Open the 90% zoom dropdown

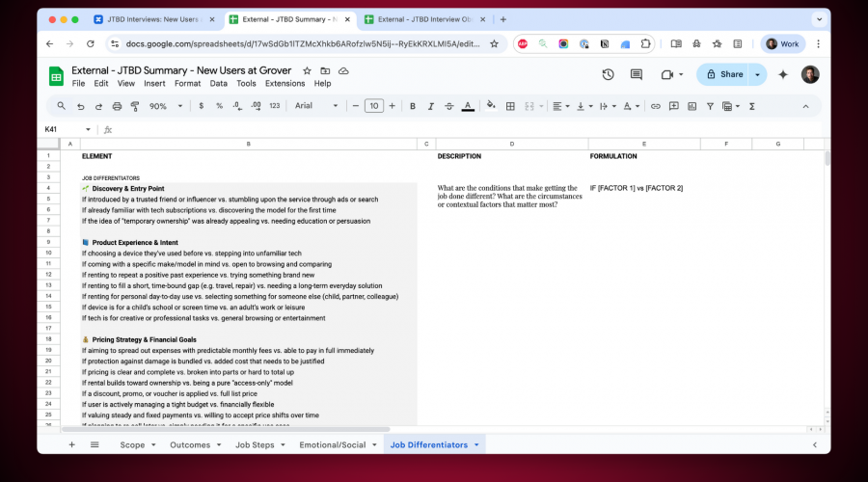coord(164,106)
